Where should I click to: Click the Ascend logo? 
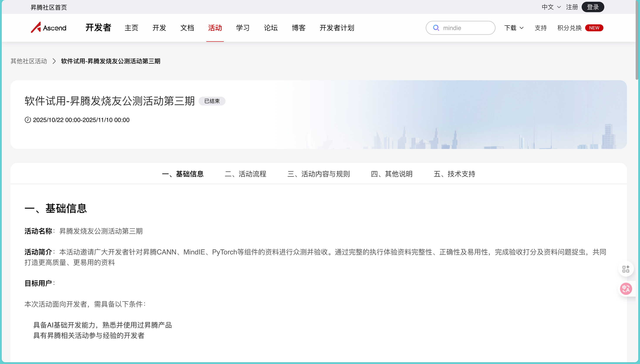(49, 27)
